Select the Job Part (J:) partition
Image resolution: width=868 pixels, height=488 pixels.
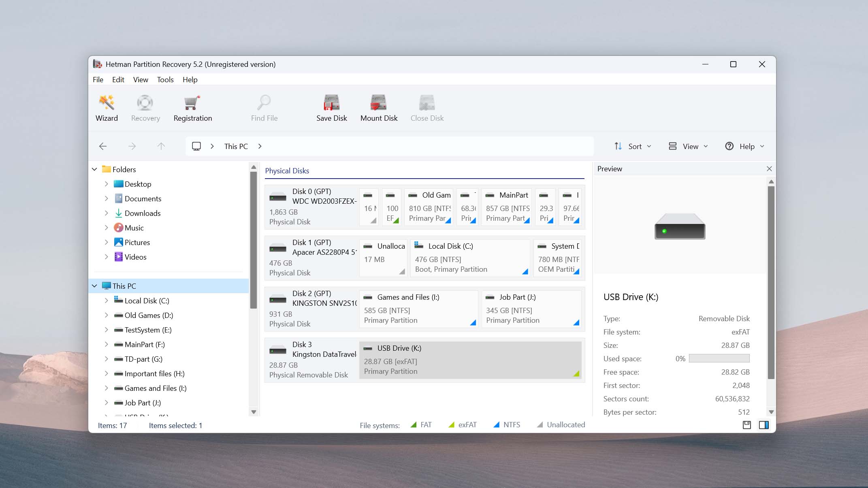tap(531, 309)
